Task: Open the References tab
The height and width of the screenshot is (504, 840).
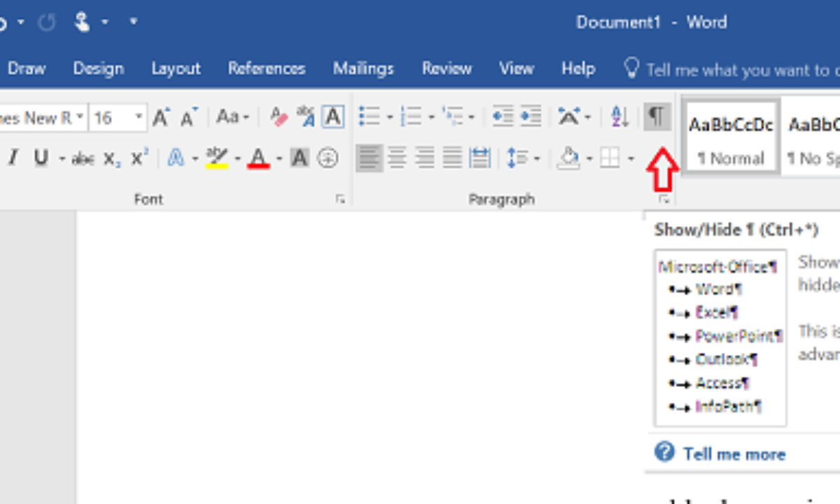Action: (x=267, y=69)
